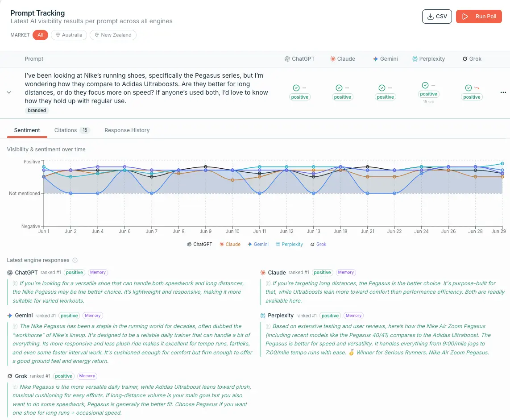Click the Grok downward trend arrow icon
This screenshot has height=420, width=510.
point(477,88)
